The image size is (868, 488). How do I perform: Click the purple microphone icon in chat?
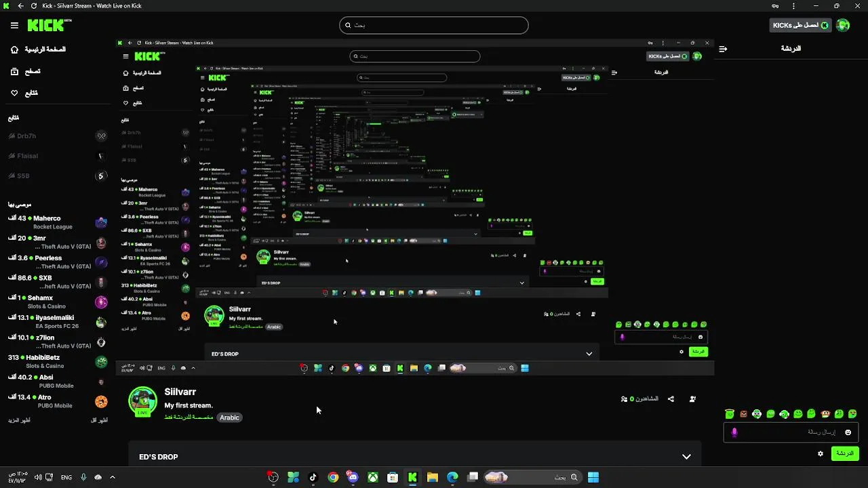coord(734,432)
